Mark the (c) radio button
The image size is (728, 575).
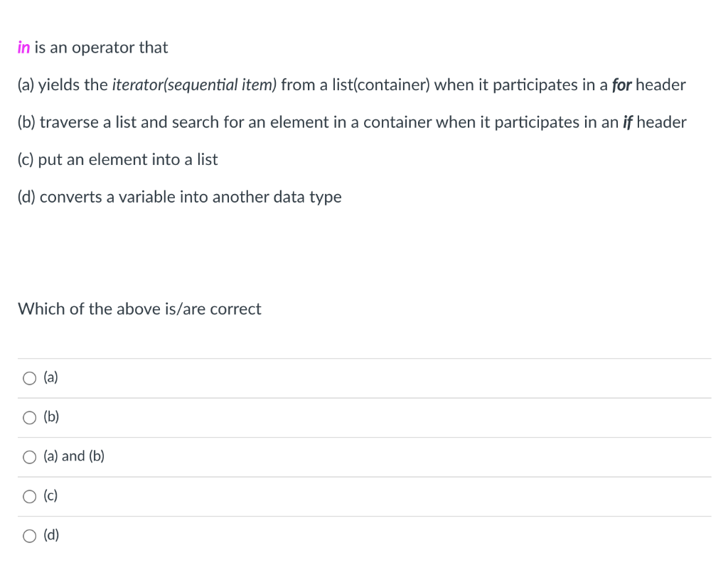[x=29, y=497]
